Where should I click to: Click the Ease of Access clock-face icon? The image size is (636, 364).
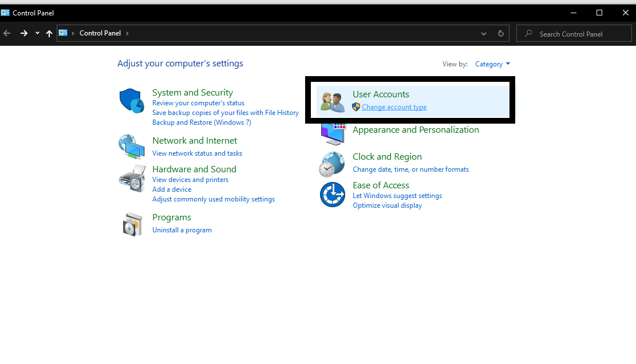pos(333,194)
